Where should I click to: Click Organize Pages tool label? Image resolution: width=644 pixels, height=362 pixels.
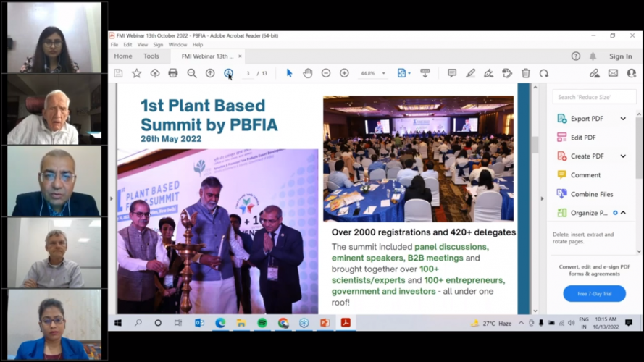pyautogui.click(x=589, y=213)
